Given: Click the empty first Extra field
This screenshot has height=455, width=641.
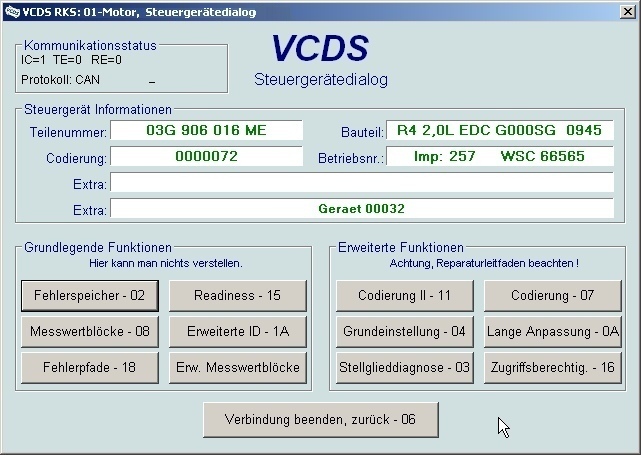Looking at the screenshot, I should (362, 182).
